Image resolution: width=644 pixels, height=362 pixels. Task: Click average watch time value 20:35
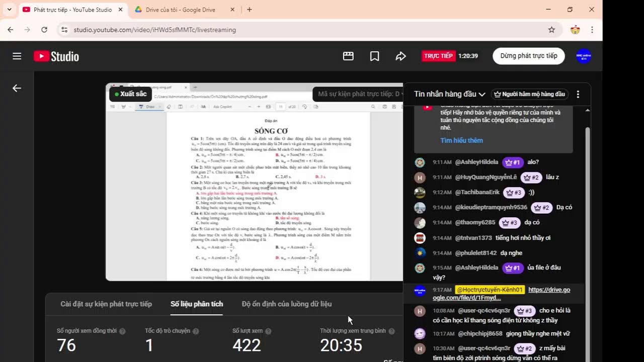341,345
